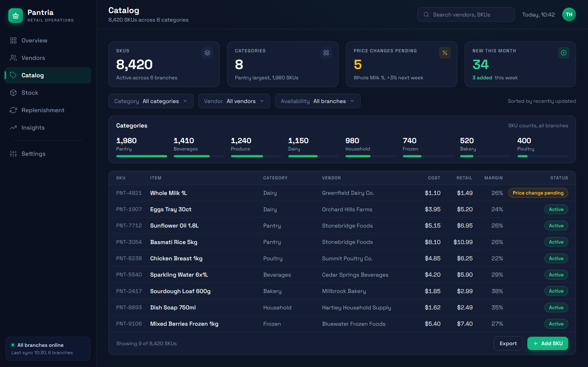Click the Export button
Image resolution: width=588 pixels, height=367 pixels.
click(508, 343)
